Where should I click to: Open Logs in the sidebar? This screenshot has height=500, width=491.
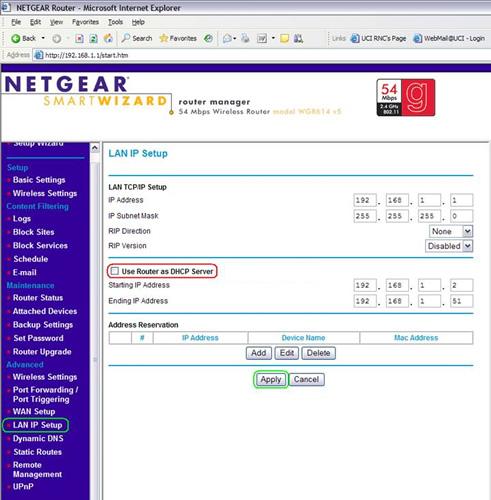[22, 219]
